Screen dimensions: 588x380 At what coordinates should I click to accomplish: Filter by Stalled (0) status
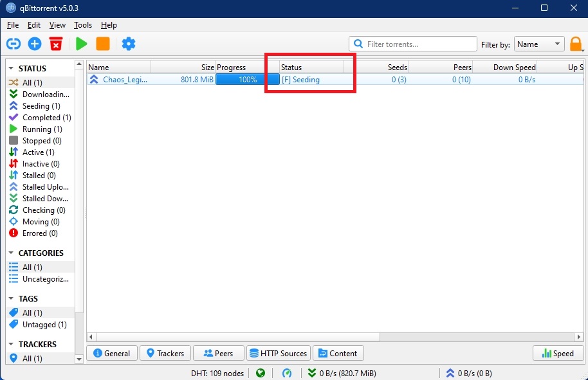pos(41,176)
